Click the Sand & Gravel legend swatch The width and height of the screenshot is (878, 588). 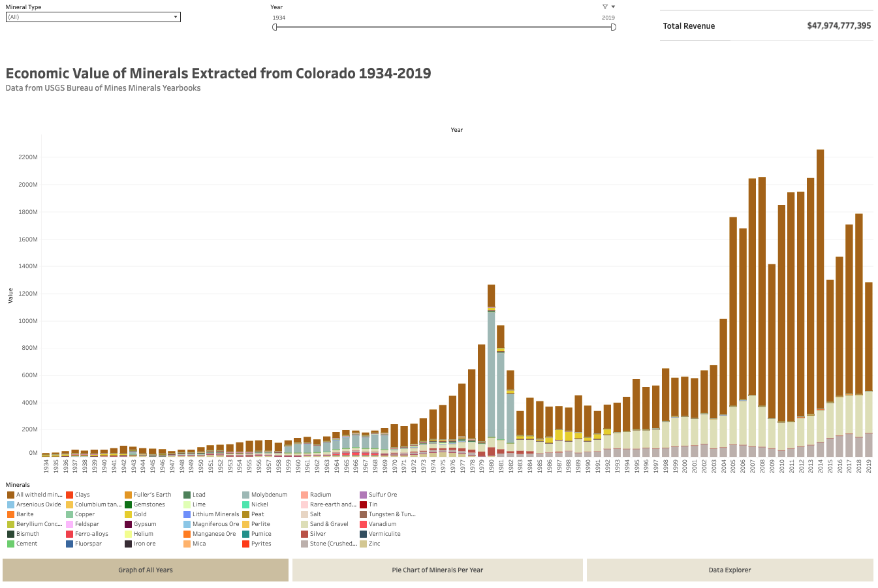coord(304,524)
